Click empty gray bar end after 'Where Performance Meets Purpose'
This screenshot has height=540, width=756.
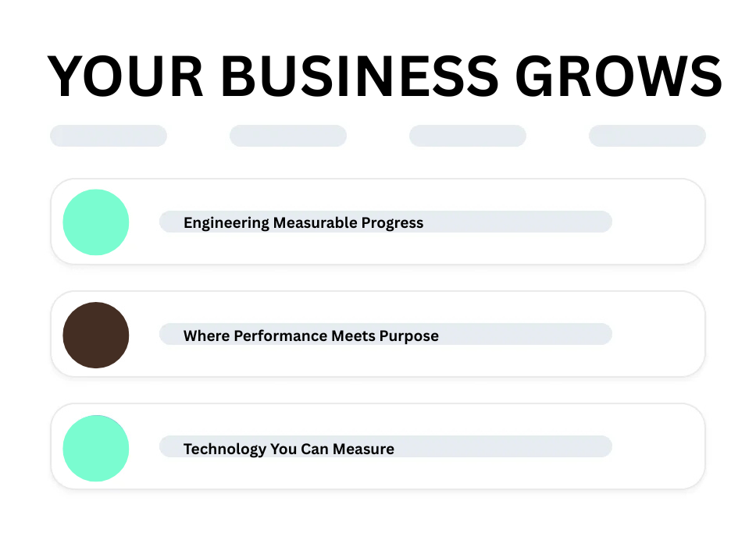539,335
